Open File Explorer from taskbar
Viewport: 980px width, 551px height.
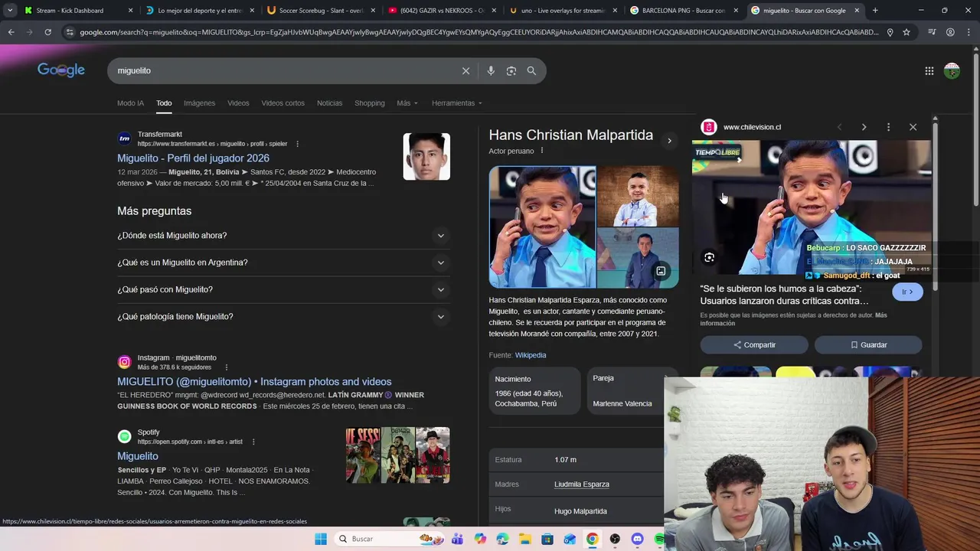524,539
